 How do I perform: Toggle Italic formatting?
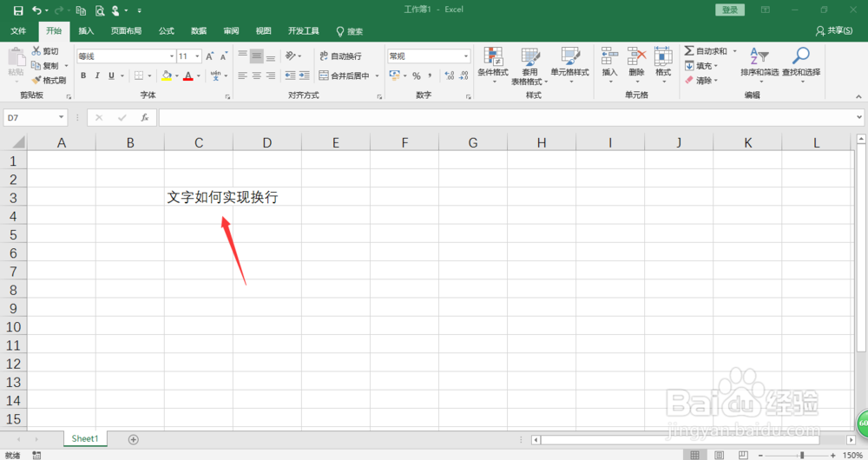click(x=97, y=76)
